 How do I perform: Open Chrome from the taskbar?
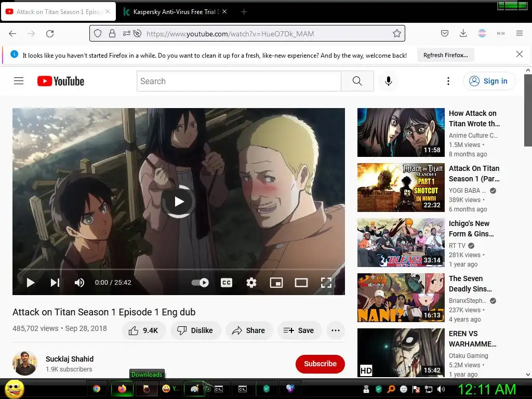[97, 389]
